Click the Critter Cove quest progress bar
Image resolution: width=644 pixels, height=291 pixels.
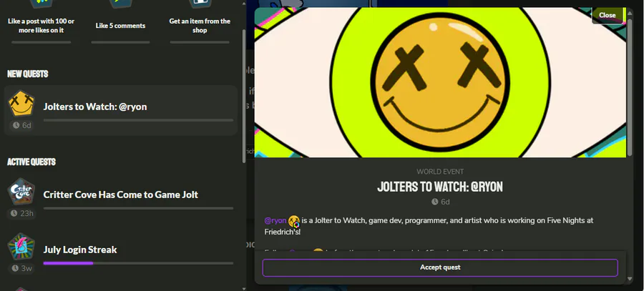point(138,208)
